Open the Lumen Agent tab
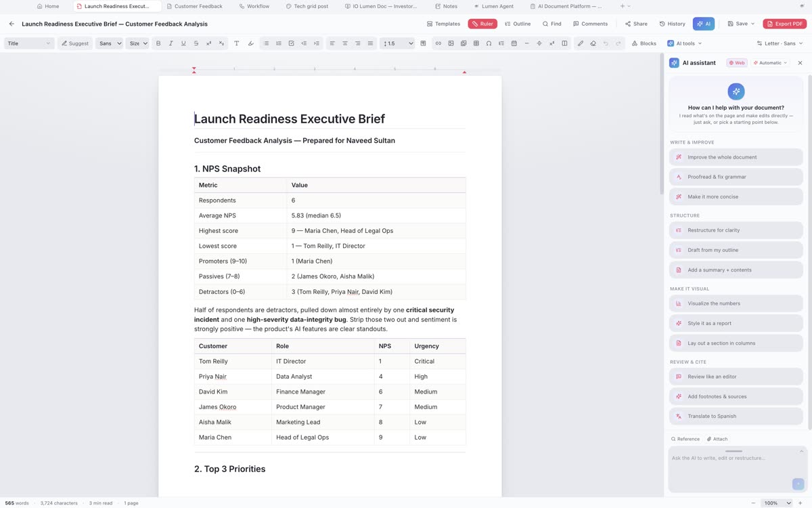Image resolution: width=812 pixels, height=508 pixels. tap(493, 6)
